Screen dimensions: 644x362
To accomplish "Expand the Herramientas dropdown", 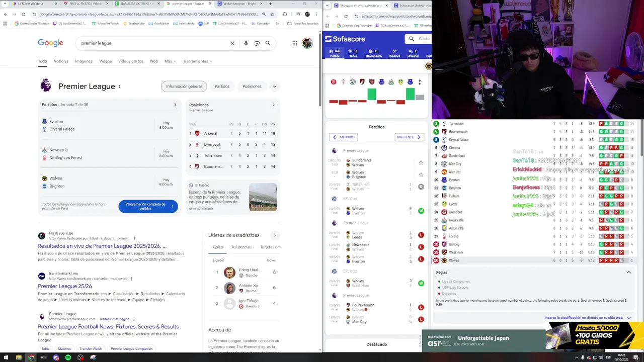I will [198, 61].
